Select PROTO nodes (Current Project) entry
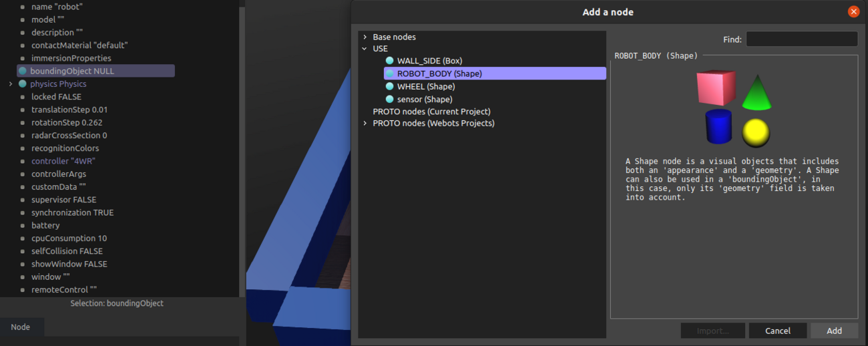The width and height of the screenshot is (868, 346). point(431,112)
